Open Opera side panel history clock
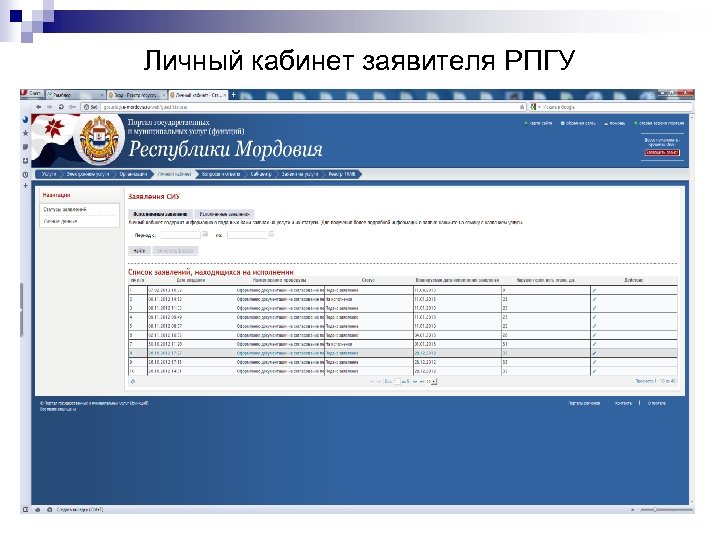Image resolution: width=720 pixels, height=540 pixels. click(25, 174)
